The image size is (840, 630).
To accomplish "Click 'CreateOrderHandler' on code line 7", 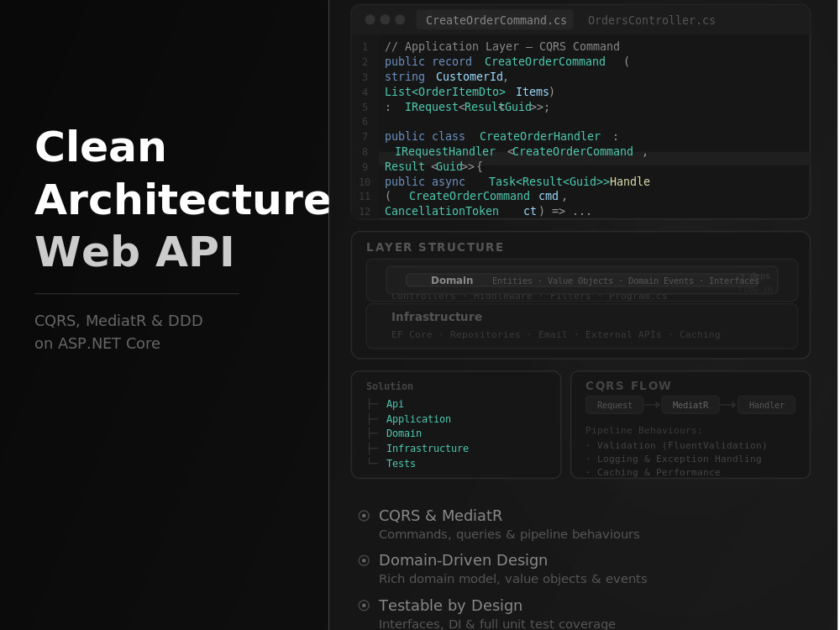I will tap(539, 137).
